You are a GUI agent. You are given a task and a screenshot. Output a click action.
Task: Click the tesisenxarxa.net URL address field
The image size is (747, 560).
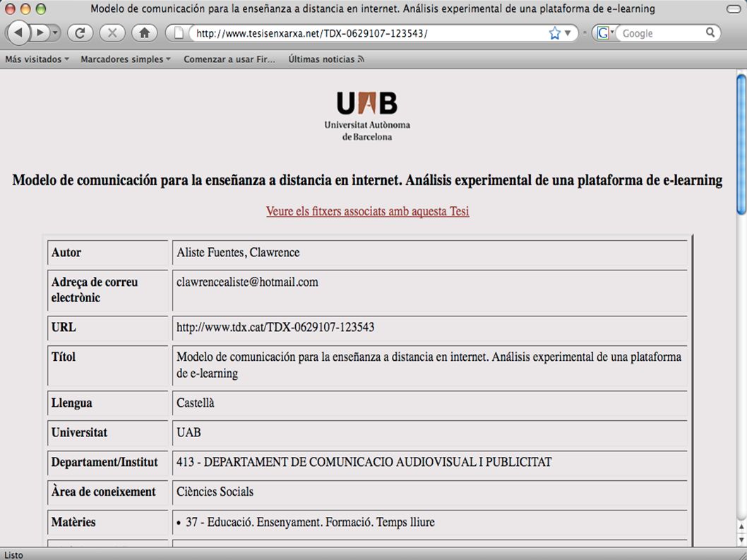(367, 33)
